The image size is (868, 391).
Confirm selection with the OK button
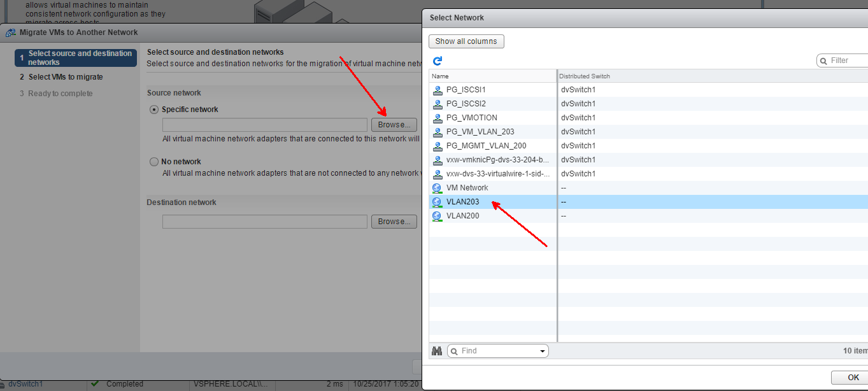[853, 378]
